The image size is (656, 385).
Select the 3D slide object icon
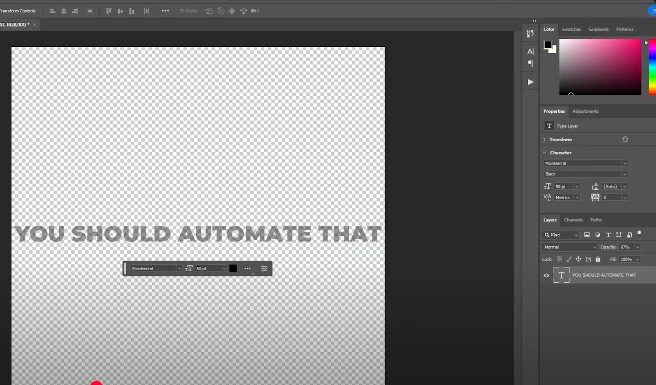tap(243, 11)
